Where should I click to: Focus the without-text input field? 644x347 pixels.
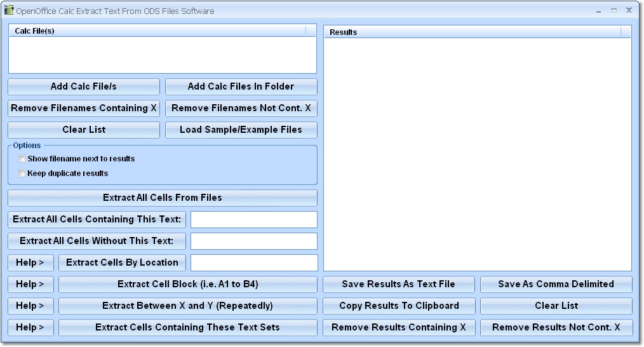click(254, 241)
